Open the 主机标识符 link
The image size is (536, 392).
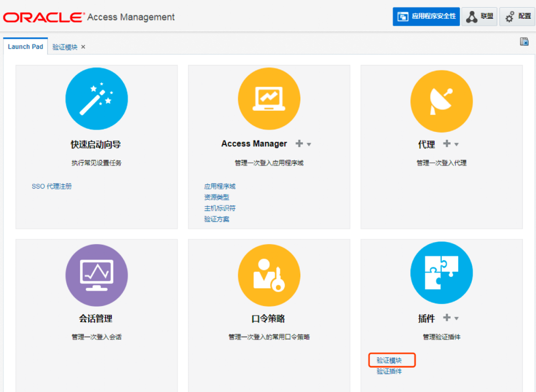220,208
